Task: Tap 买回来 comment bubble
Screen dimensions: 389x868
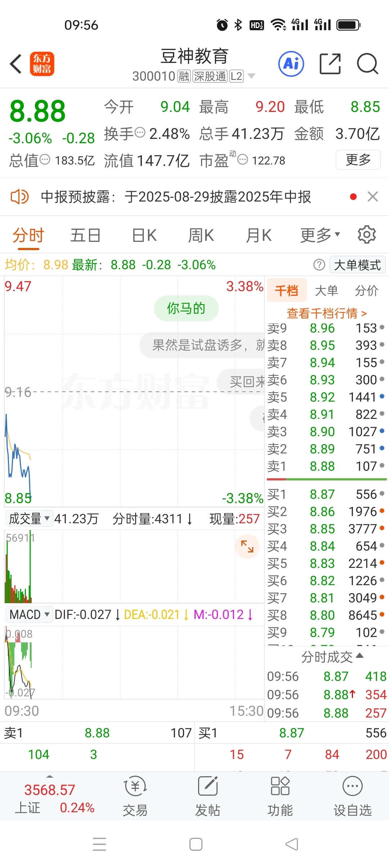Action: (x=241, y=381)
